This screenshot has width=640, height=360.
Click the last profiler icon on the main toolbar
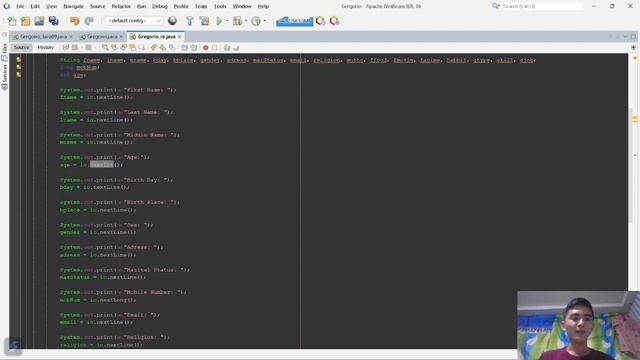click(x=334, y=21)
